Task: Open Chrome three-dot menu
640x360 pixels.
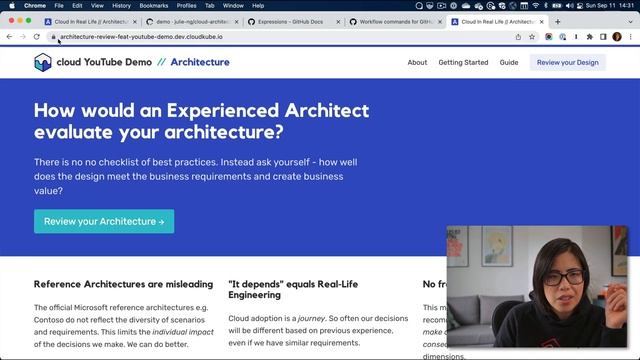Action: coord(631,37)
